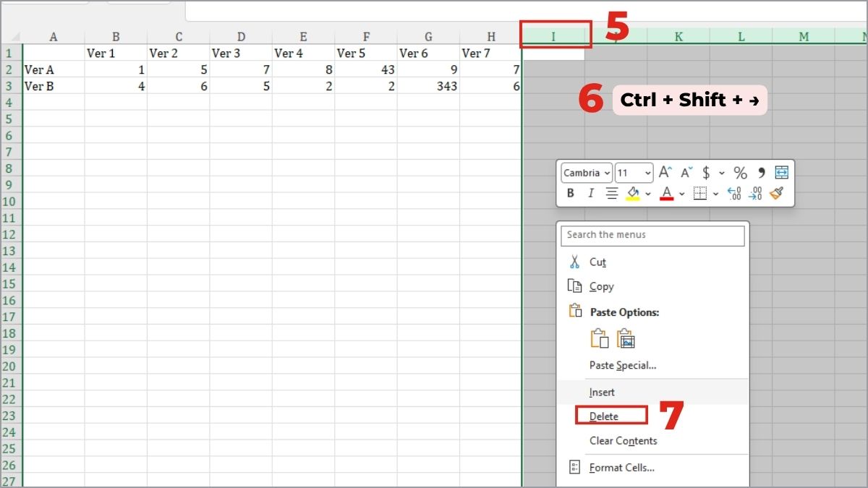This screenshot has height=488, width=868.
Task: Click the Decrease Decimal icon
Action: (x=755, y=194)
